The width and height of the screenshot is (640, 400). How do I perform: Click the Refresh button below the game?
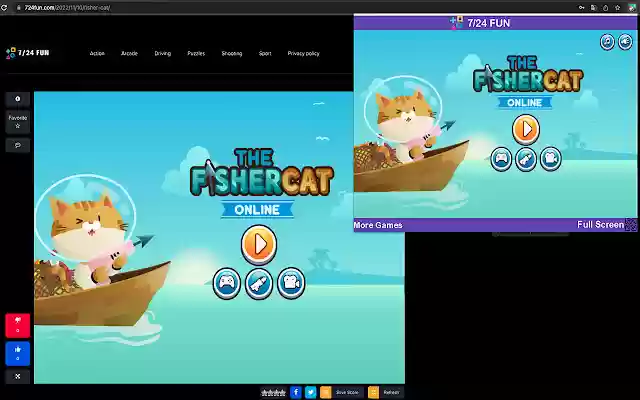386,392
